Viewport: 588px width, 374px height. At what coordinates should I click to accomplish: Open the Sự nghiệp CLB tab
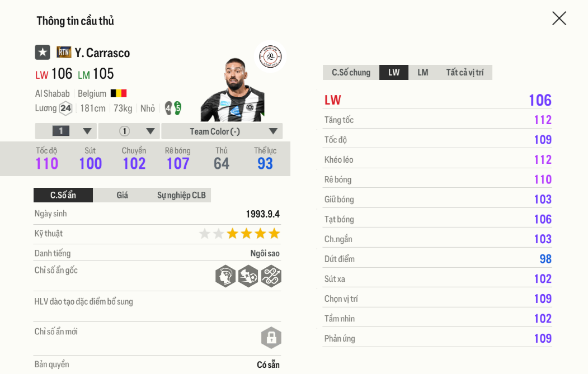pyautogui.click(x=181, y=195)
